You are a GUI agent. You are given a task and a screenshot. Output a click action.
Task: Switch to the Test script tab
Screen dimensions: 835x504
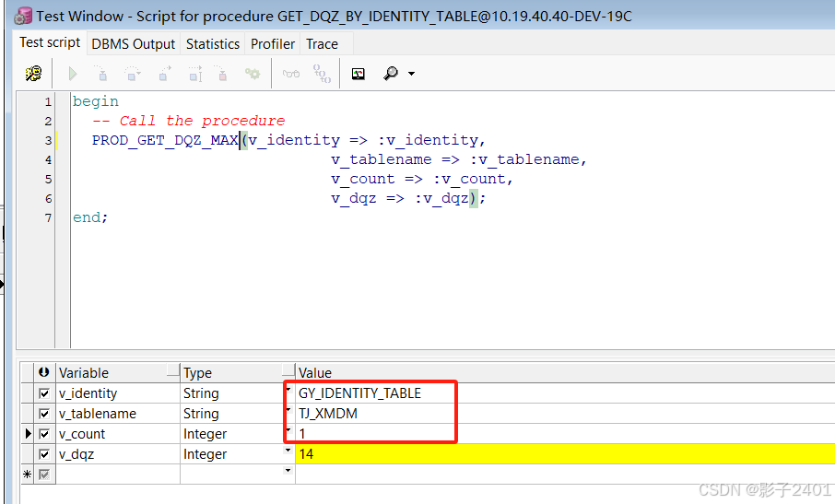click(x=50, y=42)
